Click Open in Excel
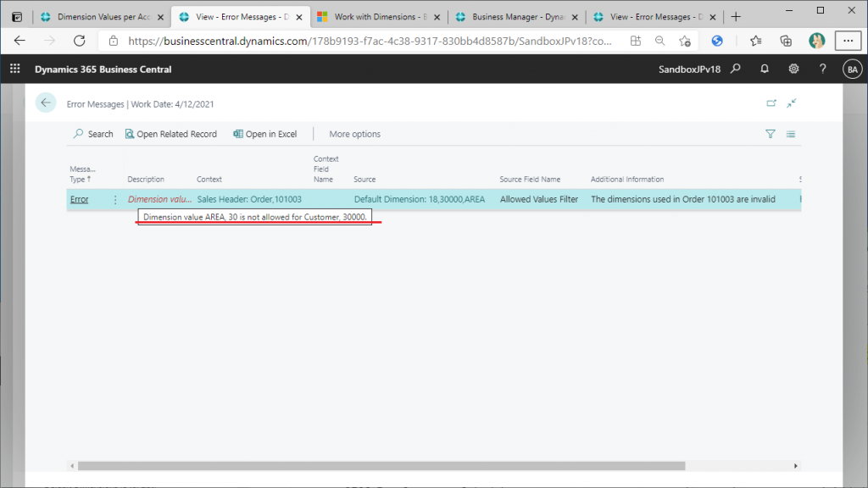This screenshot has width=868, height=488. click(265, 134)
